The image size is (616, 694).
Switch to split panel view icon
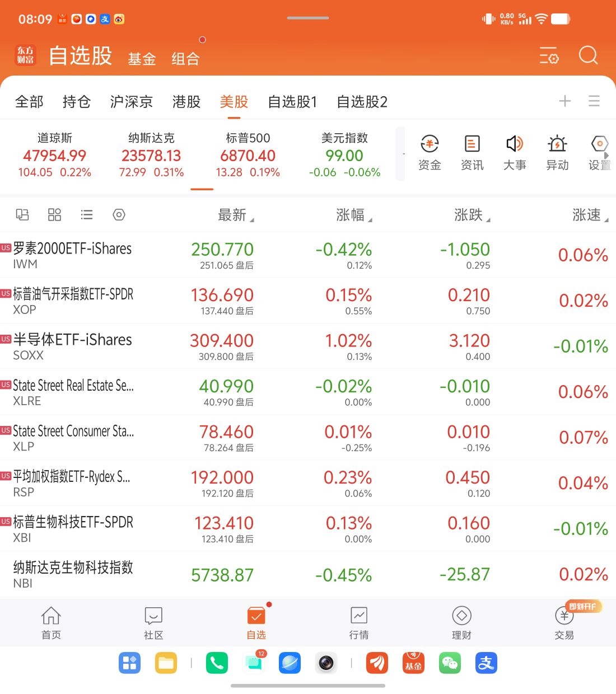(x=22, y=214)
